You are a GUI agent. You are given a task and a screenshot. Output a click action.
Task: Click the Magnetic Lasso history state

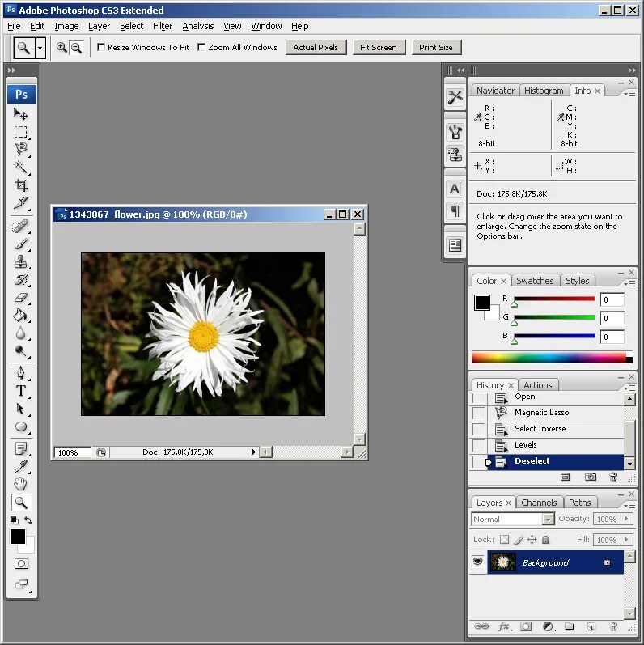556,413
